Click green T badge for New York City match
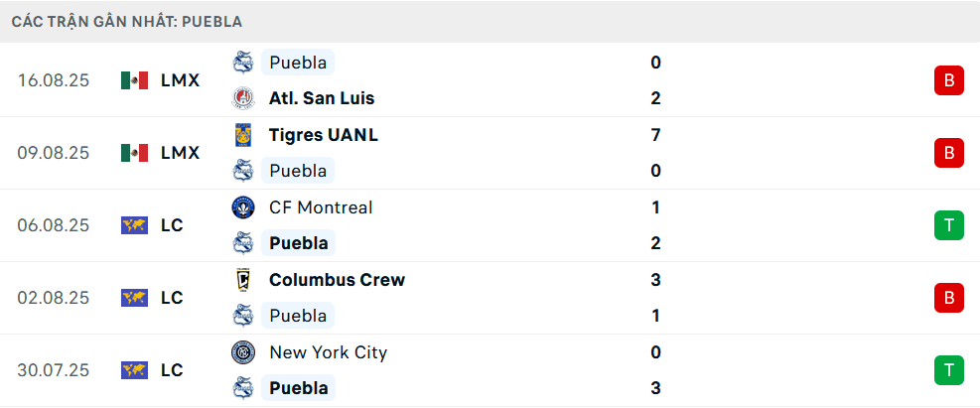The image size is (980, 408). [x=948, y=370]
